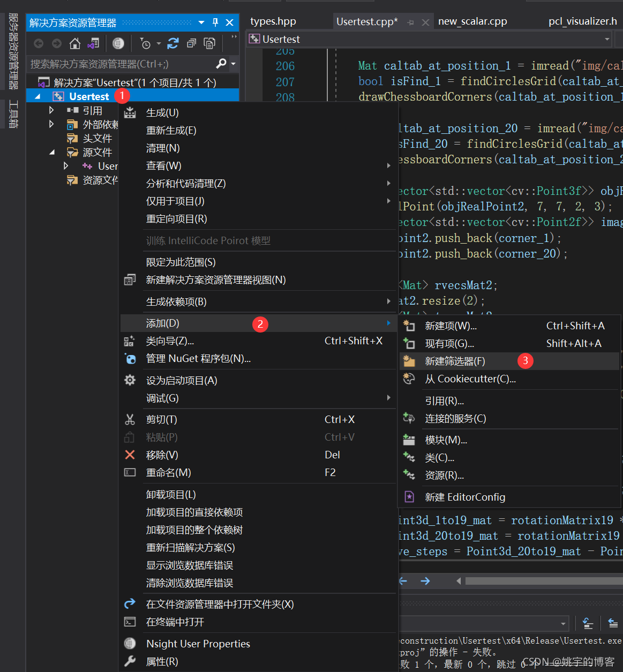Open the pending changes filter dropdown arrow
The width and height of the screenshot is (623, 672).
click(x=159, y=43)
